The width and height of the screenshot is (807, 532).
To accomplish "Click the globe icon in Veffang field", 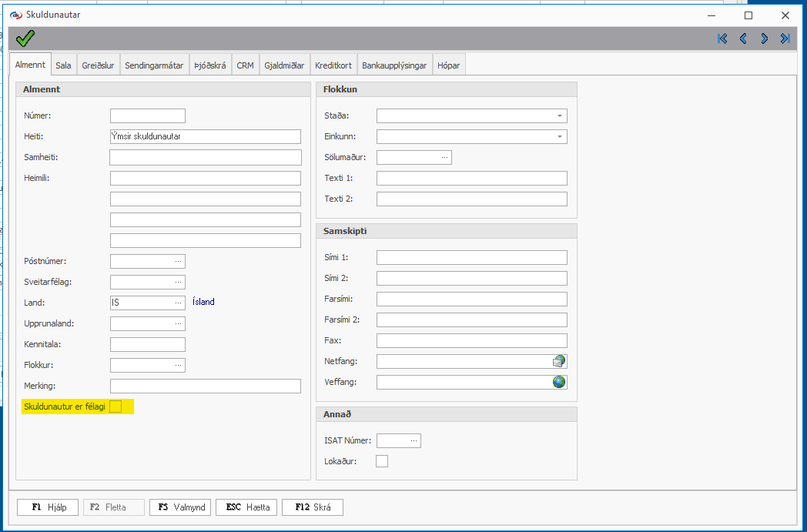I will pos(559,382).
